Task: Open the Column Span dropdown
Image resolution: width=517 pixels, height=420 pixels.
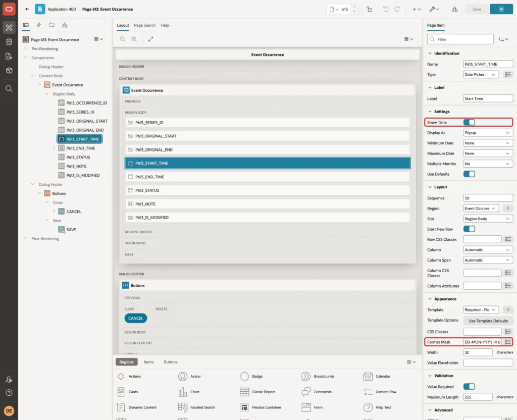Action: (x=488, y=260)
